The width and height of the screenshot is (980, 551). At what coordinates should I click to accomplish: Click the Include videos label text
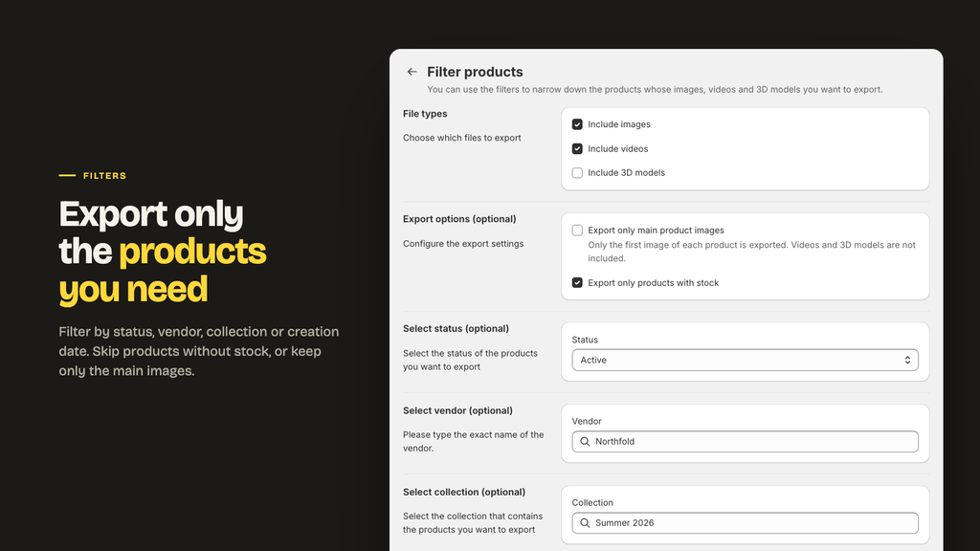[x=617, y=148]
